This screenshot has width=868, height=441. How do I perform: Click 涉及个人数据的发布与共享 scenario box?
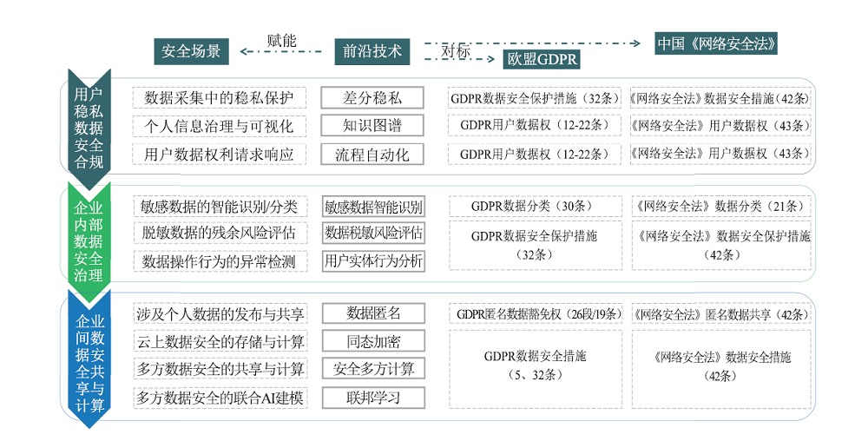click(220, 313)
